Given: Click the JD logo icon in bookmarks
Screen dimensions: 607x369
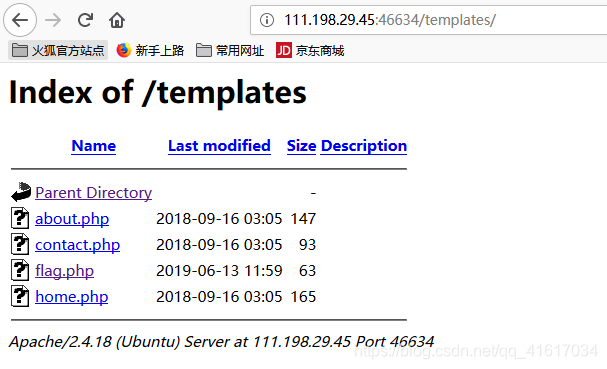Looking at the screenshot, I should 283,50.
